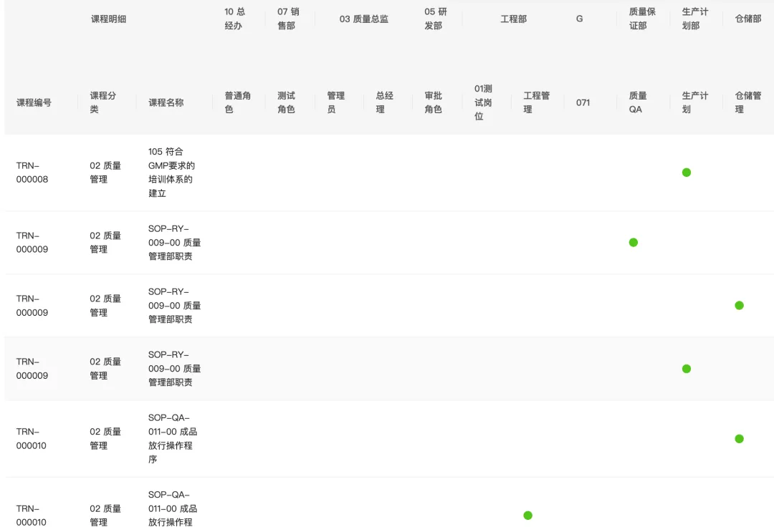Select the 课程明细 group header
The image size is (774, 532).
pyautogui.click(x=109, y=19)
